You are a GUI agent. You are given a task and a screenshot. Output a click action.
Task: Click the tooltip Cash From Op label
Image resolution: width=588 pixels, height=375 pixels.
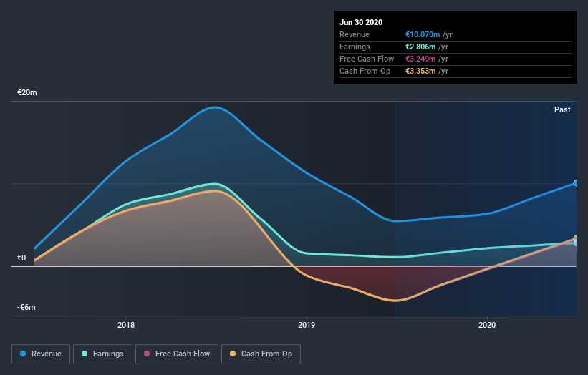(x=365, y=71)
